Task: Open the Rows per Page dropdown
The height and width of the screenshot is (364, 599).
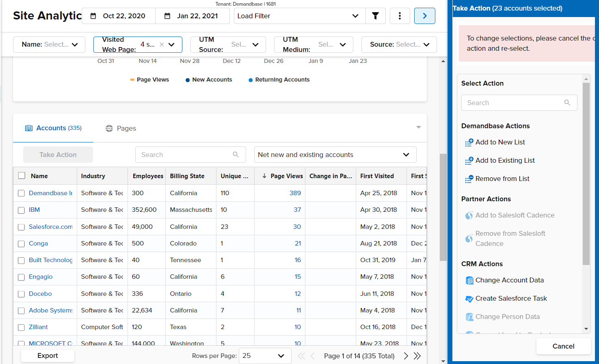Action: coord(265,356)
